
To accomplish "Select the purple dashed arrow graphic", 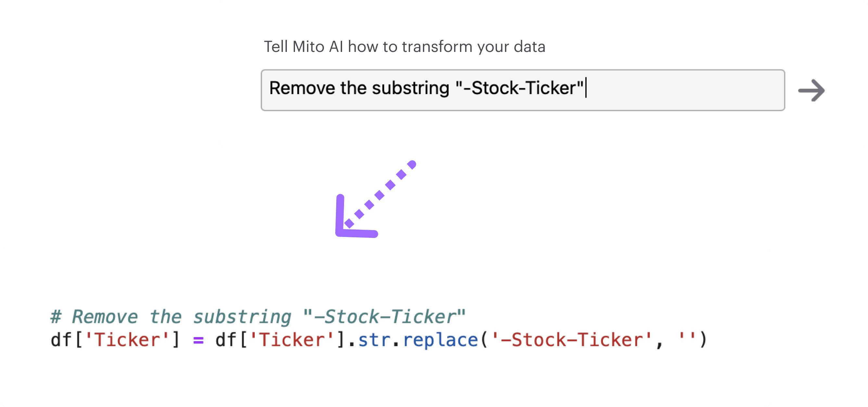I will (x=374, y=199).
